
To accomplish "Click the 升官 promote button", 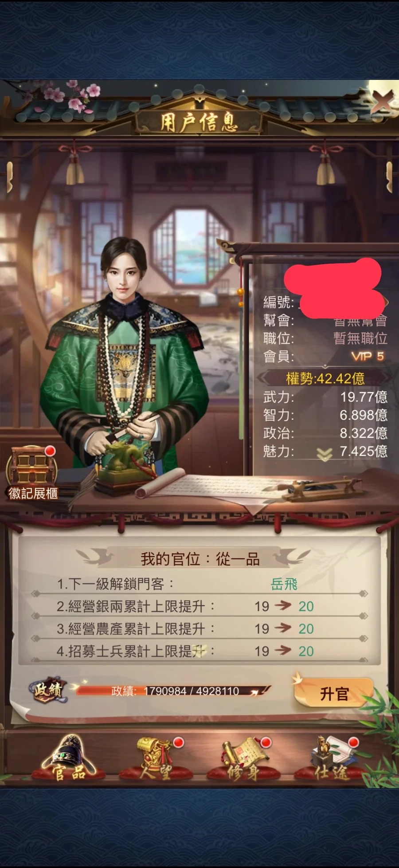I will coord(334,694).
